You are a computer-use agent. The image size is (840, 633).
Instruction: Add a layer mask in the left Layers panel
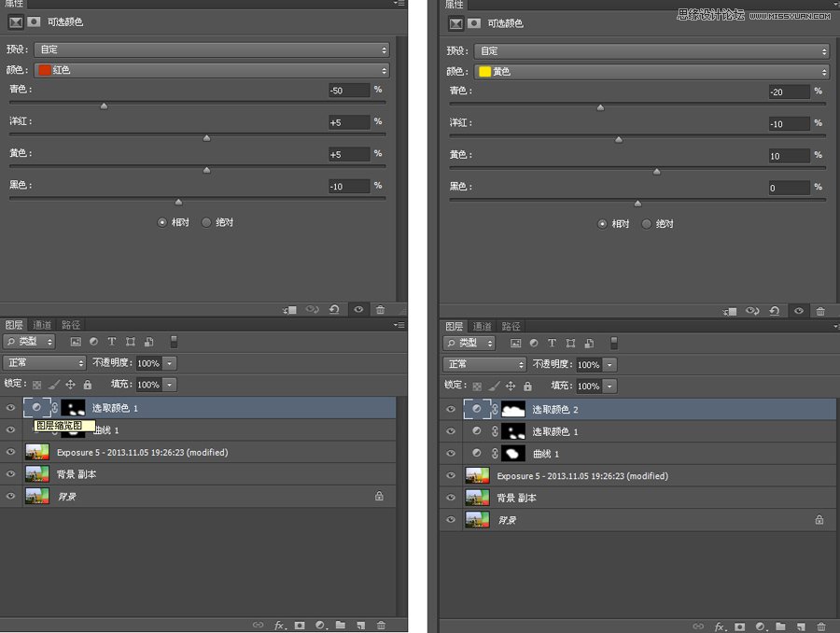pyautogui.click(x=300, y=625)
